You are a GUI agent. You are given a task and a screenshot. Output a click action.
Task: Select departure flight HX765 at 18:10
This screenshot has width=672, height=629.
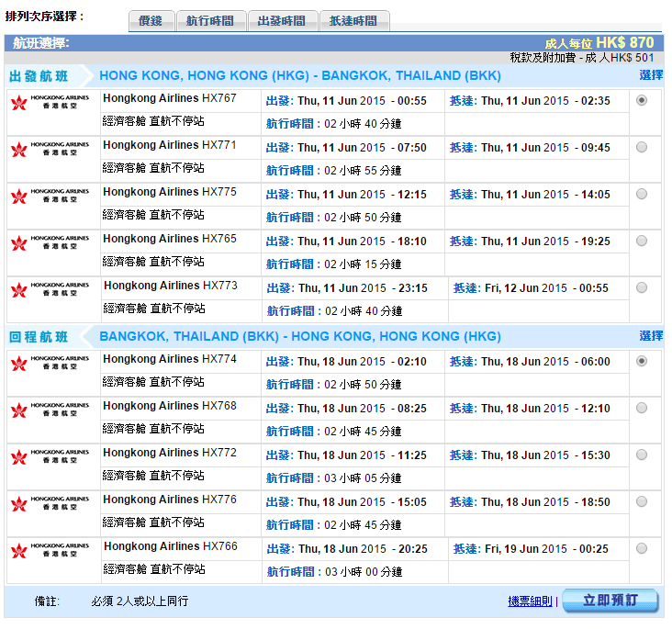pyautogui.click(x=641, y=241)
